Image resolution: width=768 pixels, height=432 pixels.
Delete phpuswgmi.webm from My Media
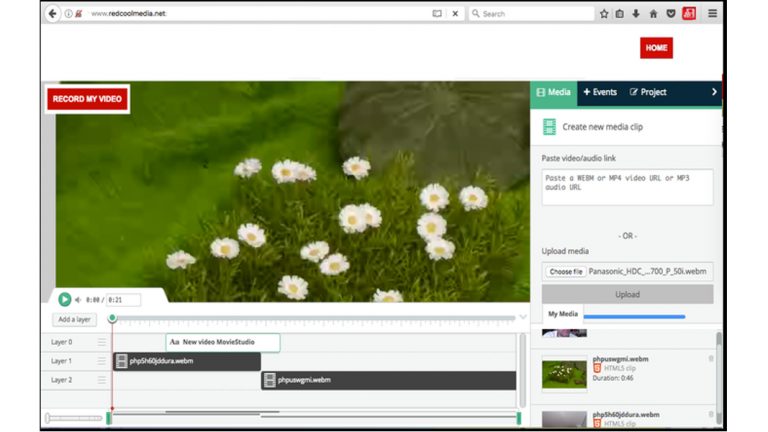click(711, 359)
